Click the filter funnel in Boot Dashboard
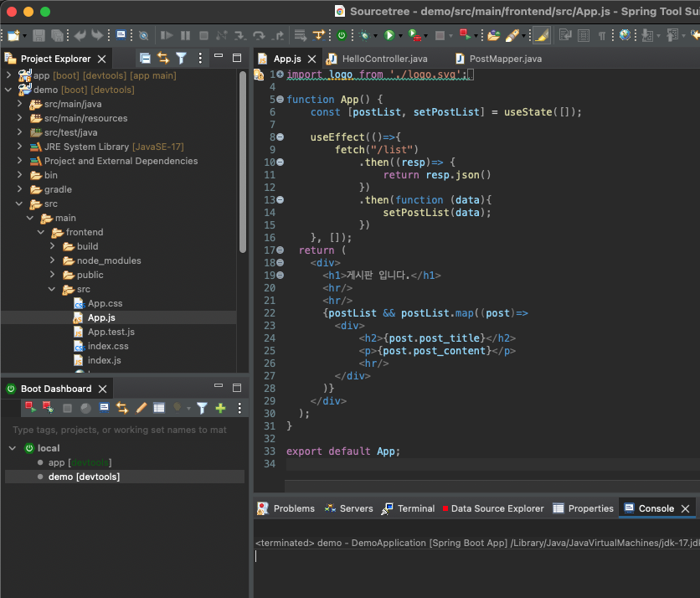 [202, 408]
